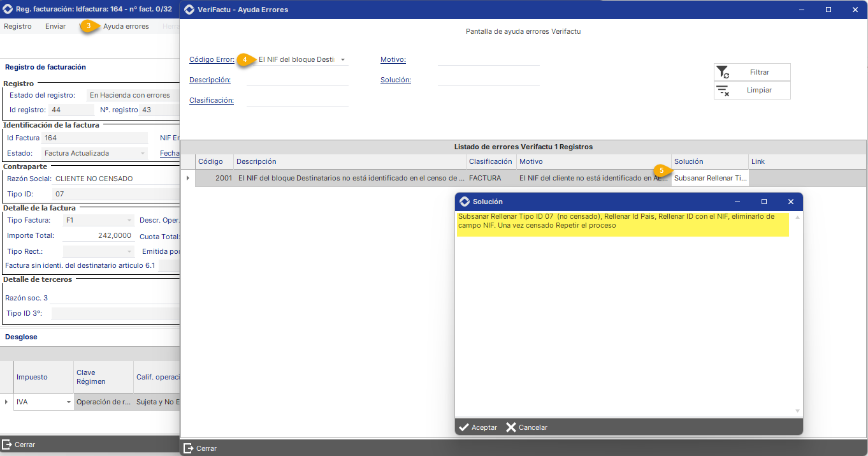
Task: Sort by Solución column header
Action: 710,161
